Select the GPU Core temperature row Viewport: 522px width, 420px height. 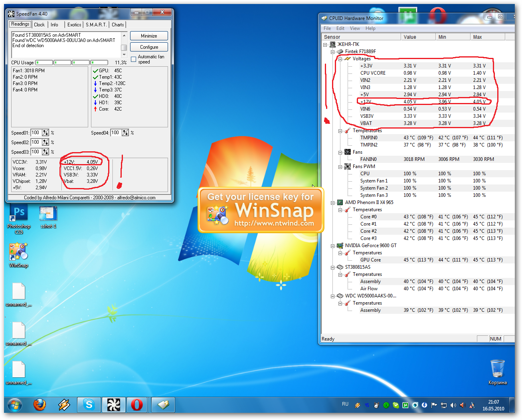point(437,260)
